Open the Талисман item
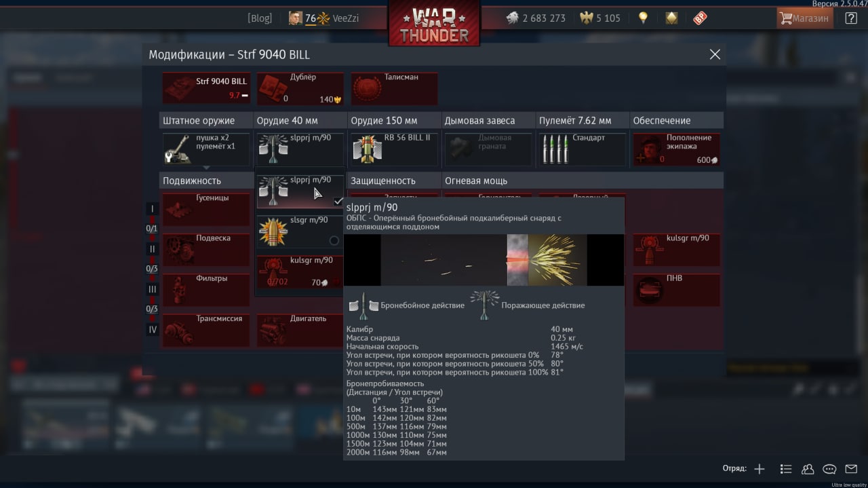The image size is (868, 488). click(394, 89)
